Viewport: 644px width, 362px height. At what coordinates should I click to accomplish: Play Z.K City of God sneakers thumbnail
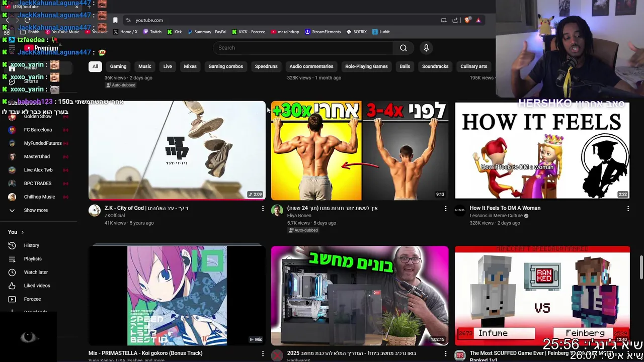[x=177, y=150]
